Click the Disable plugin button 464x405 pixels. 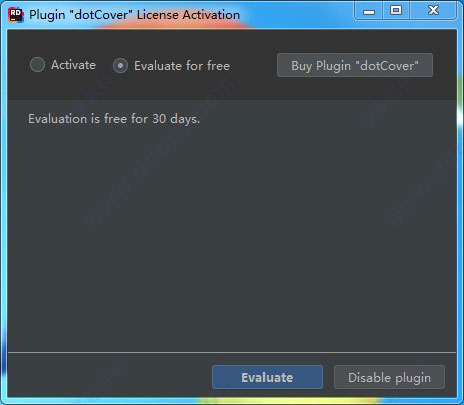click(389, 377)
